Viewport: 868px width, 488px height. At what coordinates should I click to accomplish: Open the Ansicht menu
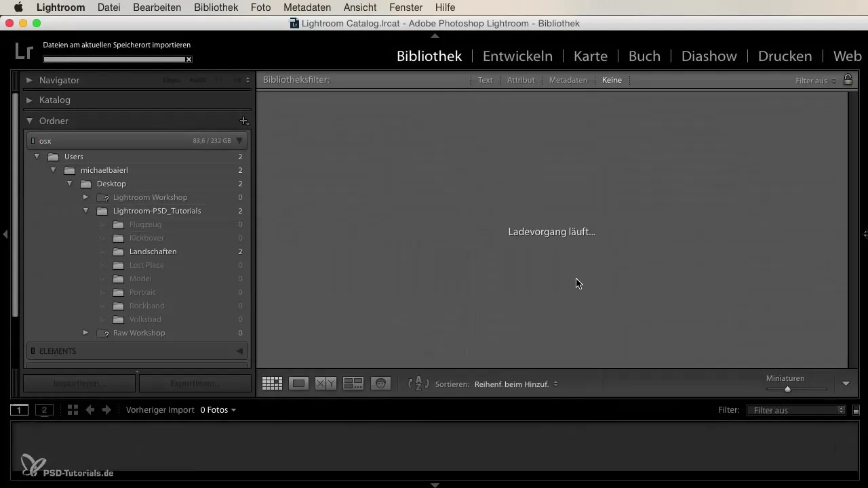pyautogui.click(x=360, y=7)
